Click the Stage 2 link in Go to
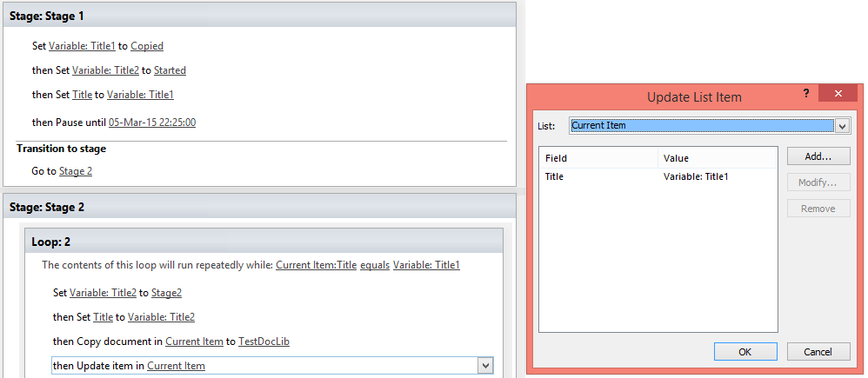Viewport: 868px width, 378px height. tap(76, 171)
